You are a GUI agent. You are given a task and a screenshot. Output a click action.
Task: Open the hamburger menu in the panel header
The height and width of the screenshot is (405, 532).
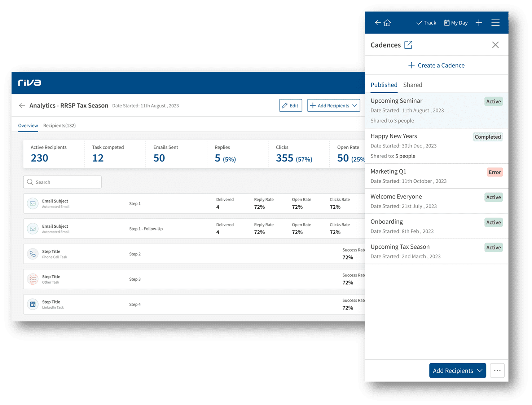point(495,22)
